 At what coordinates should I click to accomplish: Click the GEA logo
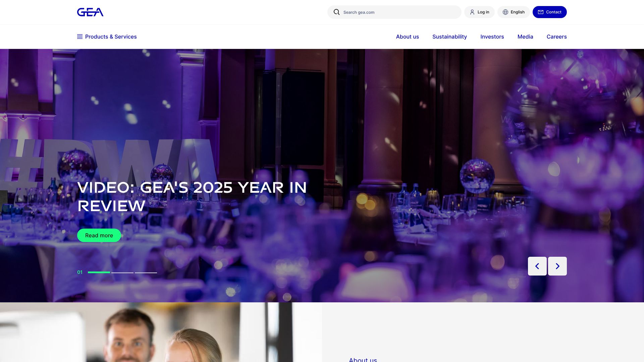click(90, 12)
